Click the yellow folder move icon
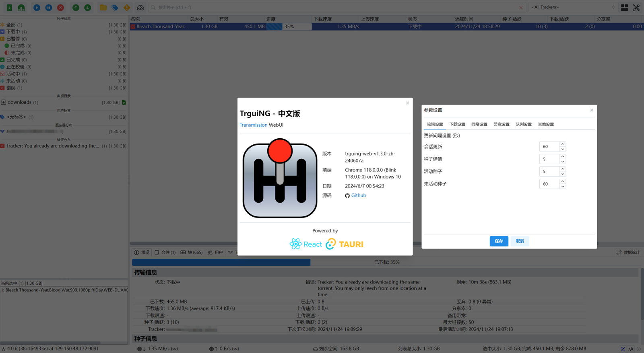Screen dimensions: 644x353 point(103,7)
